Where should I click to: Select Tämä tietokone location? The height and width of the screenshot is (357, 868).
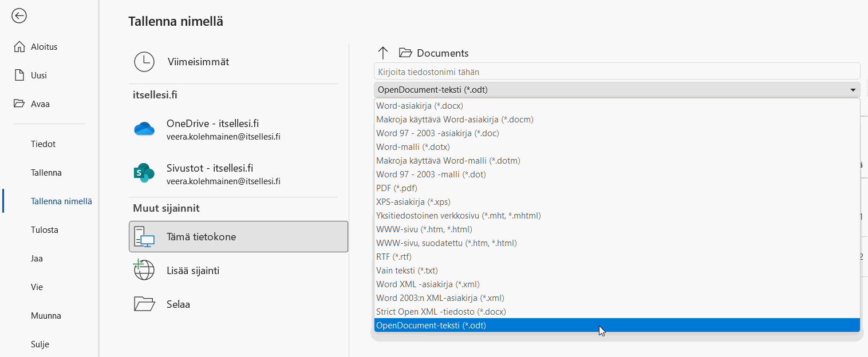[238, 237]
